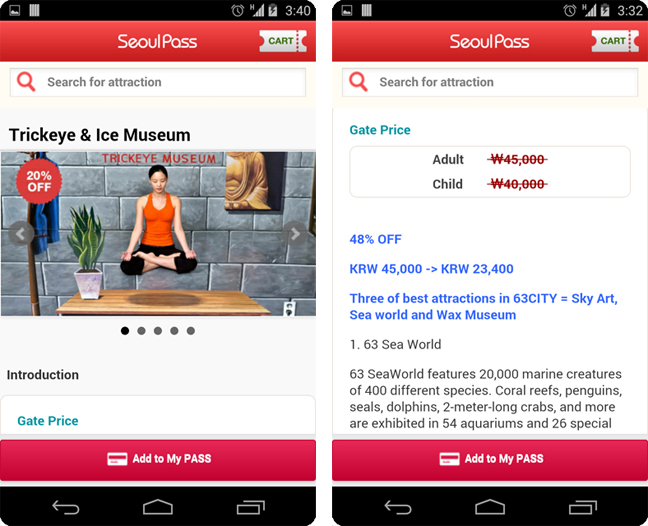Open the CART ticket icon on left phone
The height and width of the screenshot is (526, 648).
[x=283, y=41]
